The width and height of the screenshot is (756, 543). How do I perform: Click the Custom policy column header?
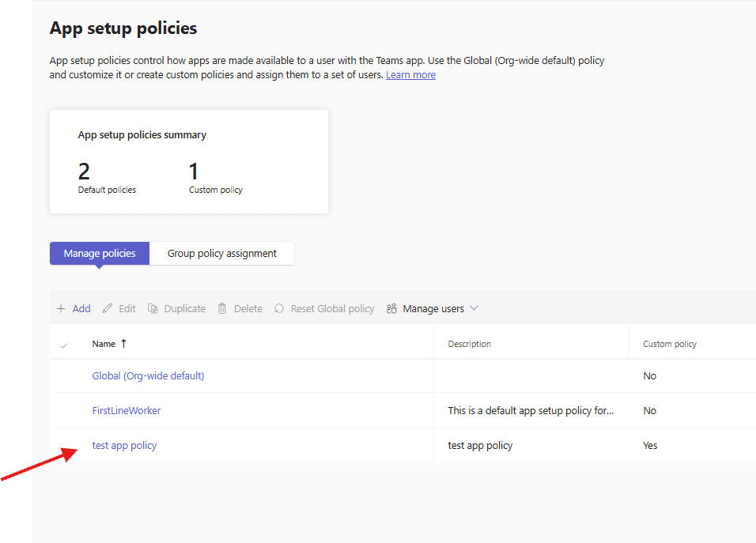point(669,344)
